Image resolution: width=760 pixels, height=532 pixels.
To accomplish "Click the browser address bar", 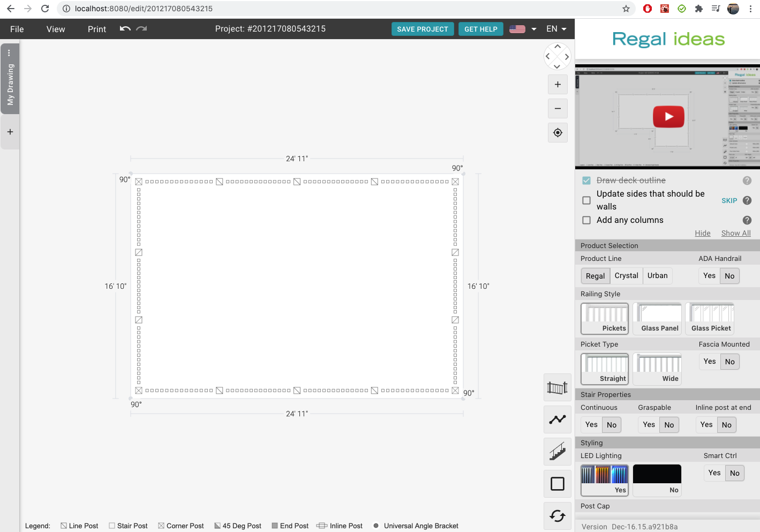I will pyautogui.click(x=343, y=9).
